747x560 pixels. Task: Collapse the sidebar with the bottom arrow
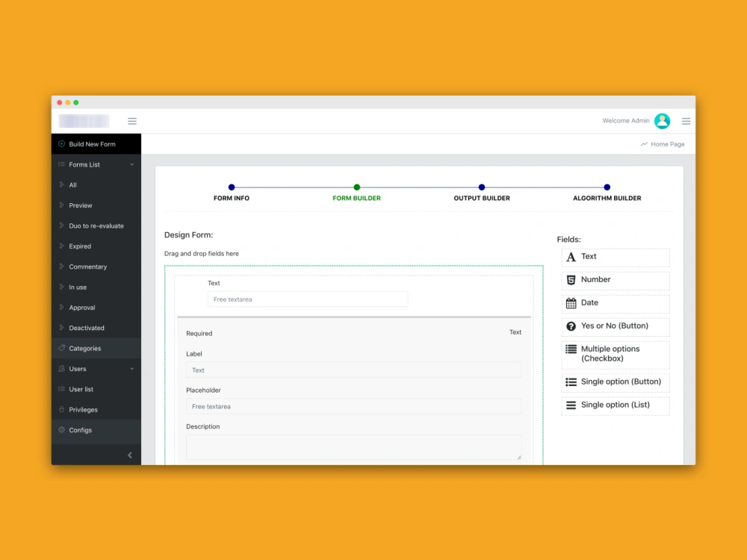(129, 455)
